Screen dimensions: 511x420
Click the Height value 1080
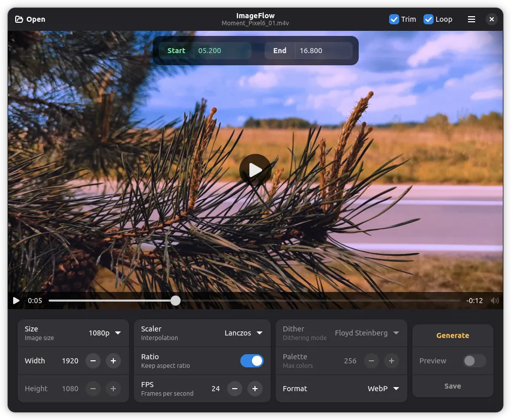(70, 389)
